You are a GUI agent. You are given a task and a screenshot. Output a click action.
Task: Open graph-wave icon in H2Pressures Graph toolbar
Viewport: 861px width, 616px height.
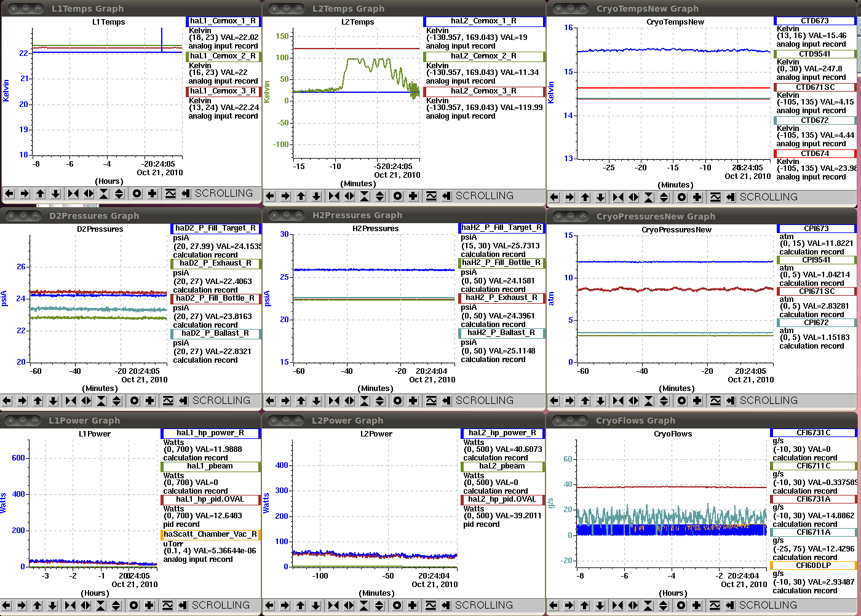coord(431,401)
